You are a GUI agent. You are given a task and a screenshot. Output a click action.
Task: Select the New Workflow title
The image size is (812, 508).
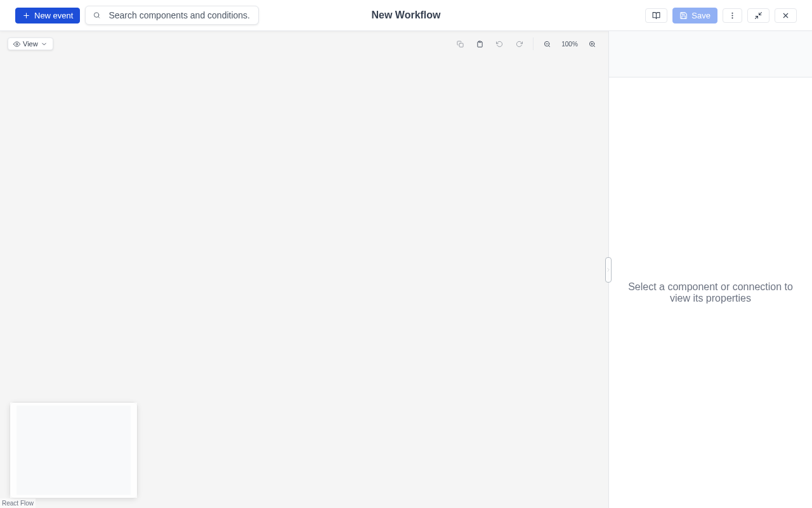pos(406,15)
